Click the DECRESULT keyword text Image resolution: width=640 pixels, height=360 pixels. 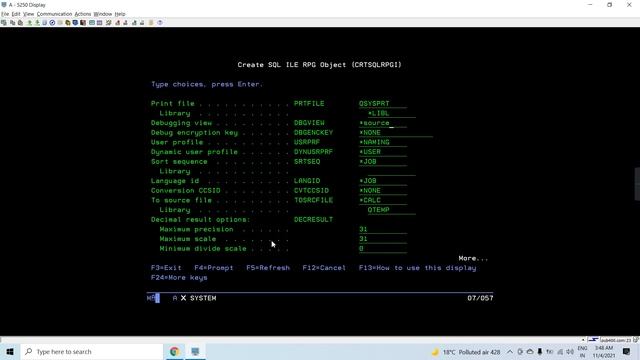tap(313, 220)
